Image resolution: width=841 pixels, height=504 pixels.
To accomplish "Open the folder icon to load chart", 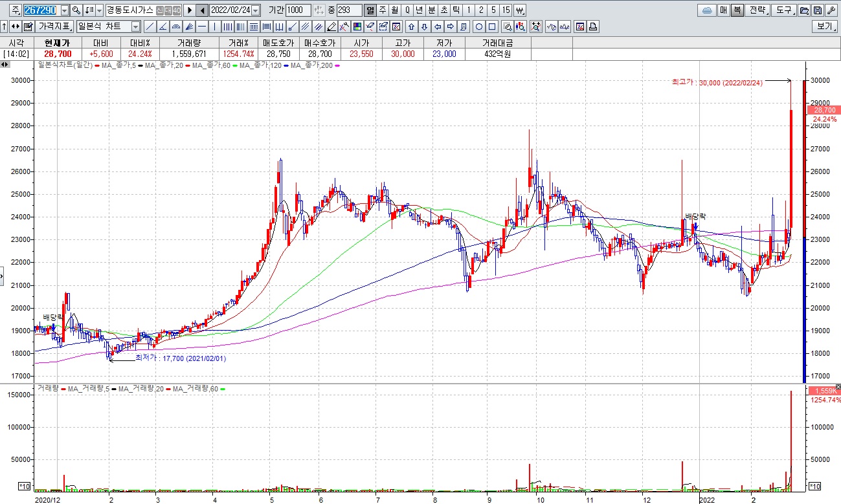I will click(x=804, y=10).
